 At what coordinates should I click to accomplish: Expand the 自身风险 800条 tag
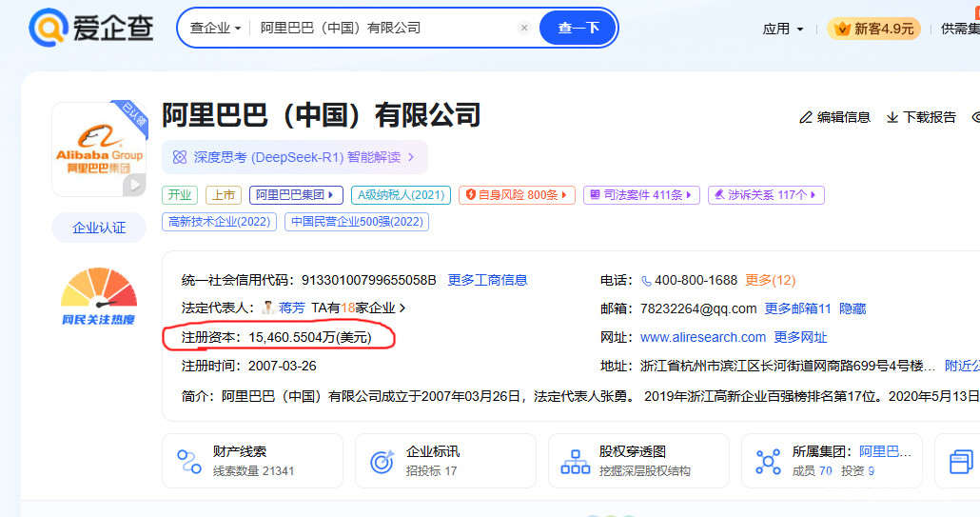coord(517,195)
